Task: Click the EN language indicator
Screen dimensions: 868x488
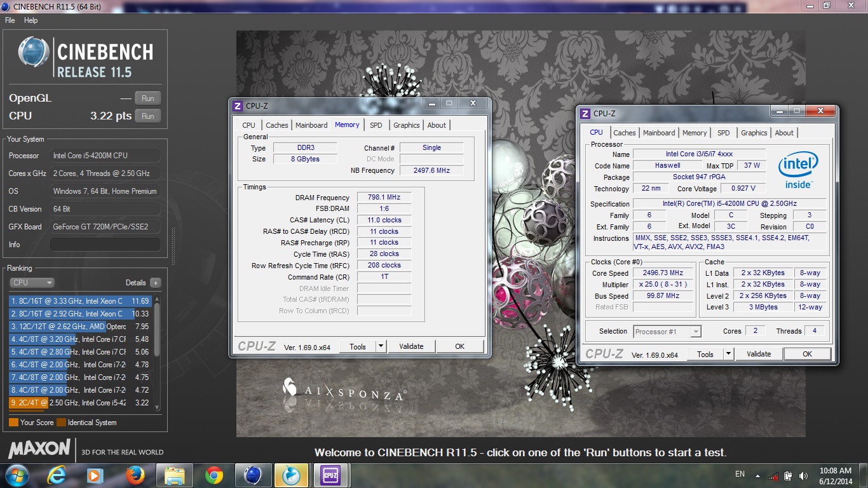Action: pos(740,474)
